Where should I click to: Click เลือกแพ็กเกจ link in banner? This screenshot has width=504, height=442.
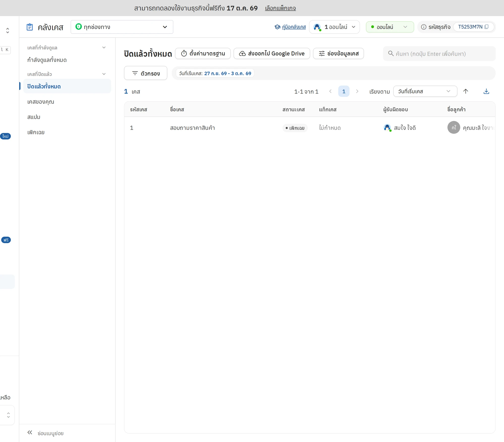point(280,8)
